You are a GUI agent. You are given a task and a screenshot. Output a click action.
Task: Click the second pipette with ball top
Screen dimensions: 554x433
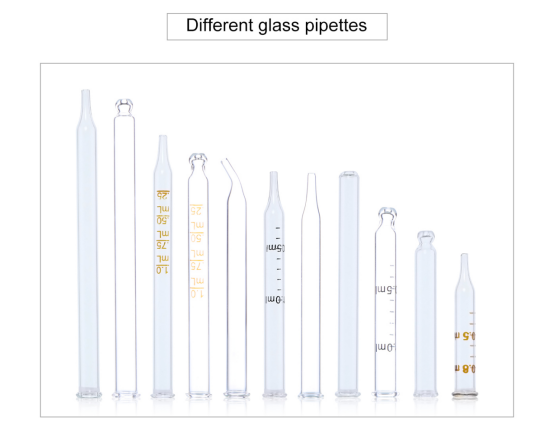125,248
